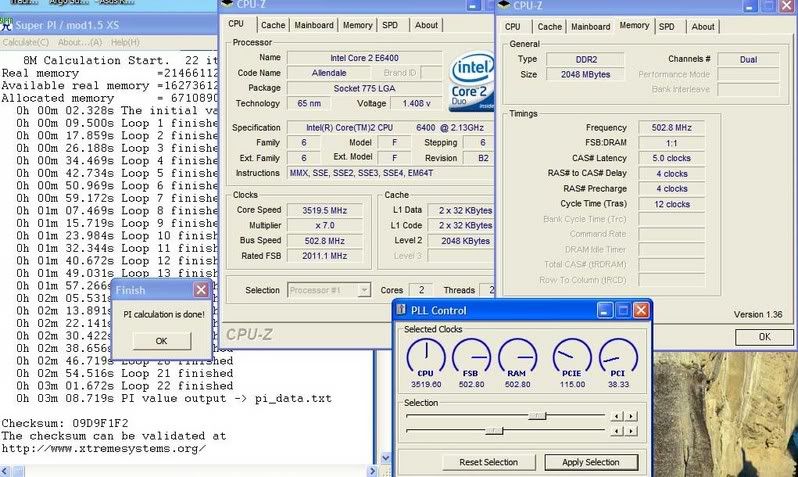Image resolution: width=798 pixels, height=477 pixels.
Task: Select the CPU clock dial in PLL Control
Action: [x=426, y=358]
